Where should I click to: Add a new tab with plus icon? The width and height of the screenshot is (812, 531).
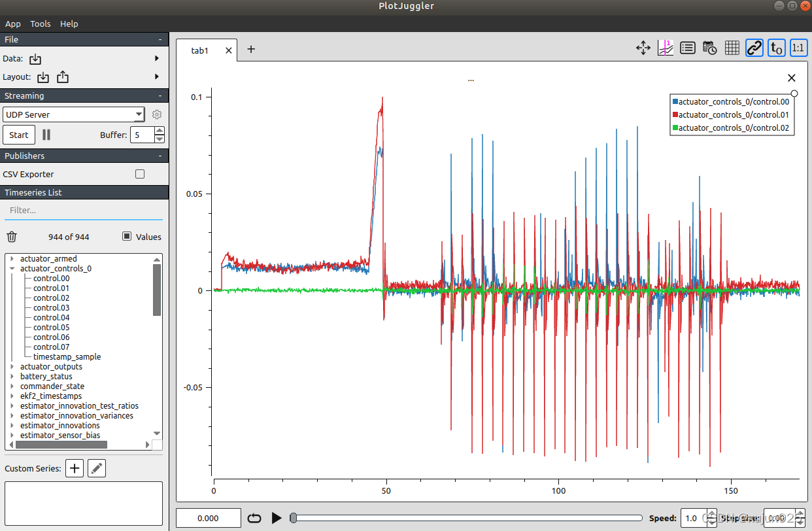click(251, 49)
